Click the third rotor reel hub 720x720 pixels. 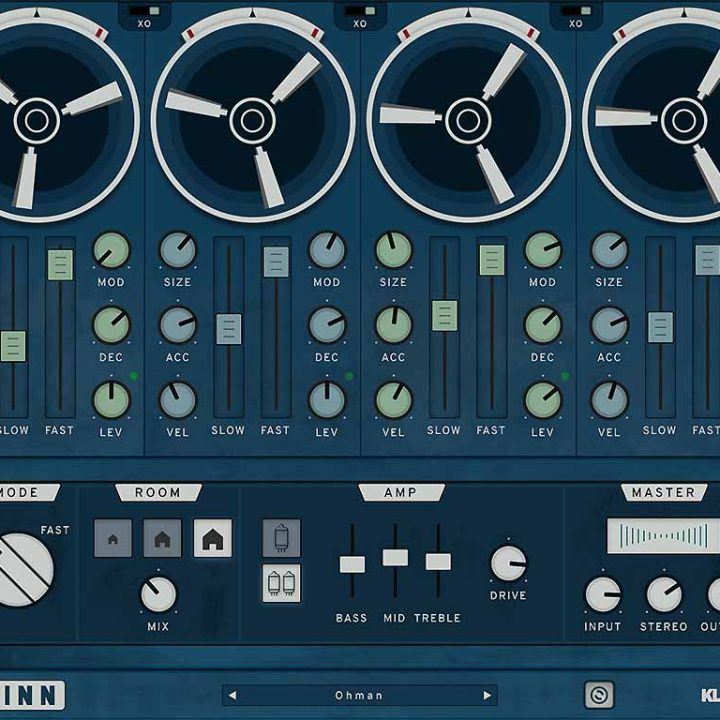tap(468, 121)
